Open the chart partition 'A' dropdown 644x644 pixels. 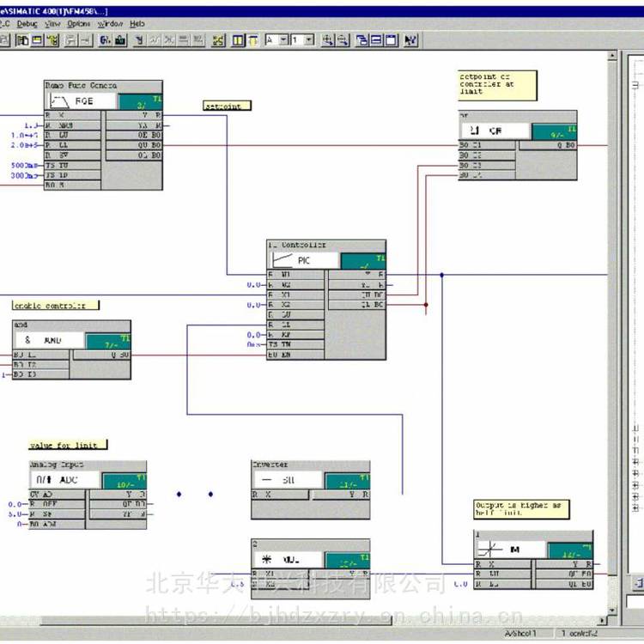pyautogui.click(x=284, y=39)
